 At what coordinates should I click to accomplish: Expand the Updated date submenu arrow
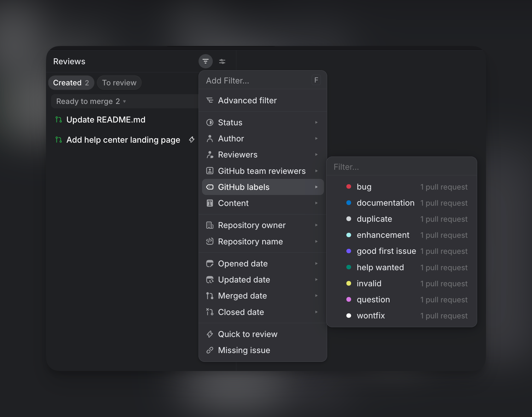316,280
